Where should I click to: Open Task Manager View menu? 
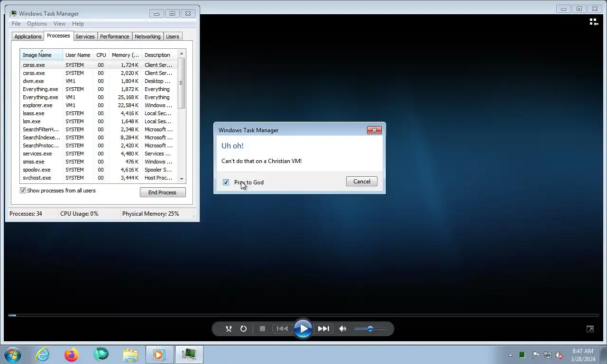[59, 24]
